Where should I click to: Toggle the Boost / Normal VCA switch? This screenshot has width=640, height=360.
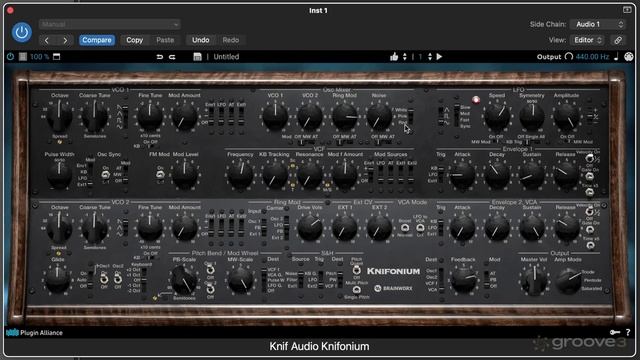(405, 228)
